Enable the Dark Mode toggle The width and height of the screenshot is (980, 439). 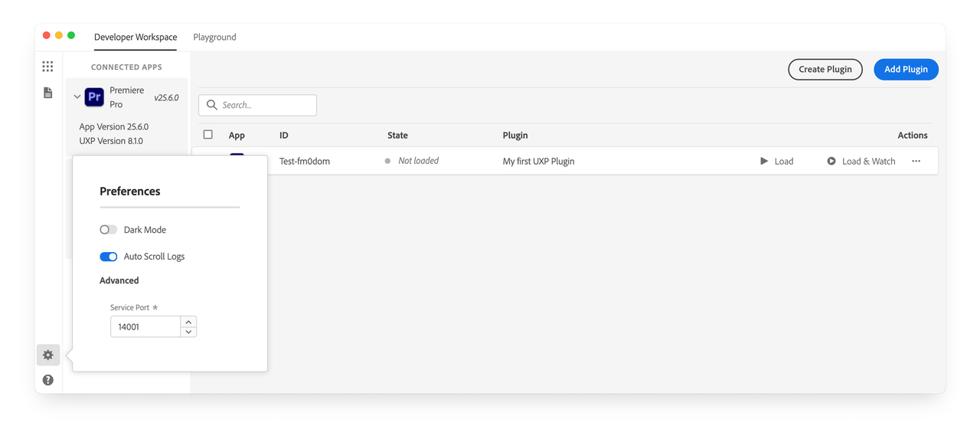(109, 230)
